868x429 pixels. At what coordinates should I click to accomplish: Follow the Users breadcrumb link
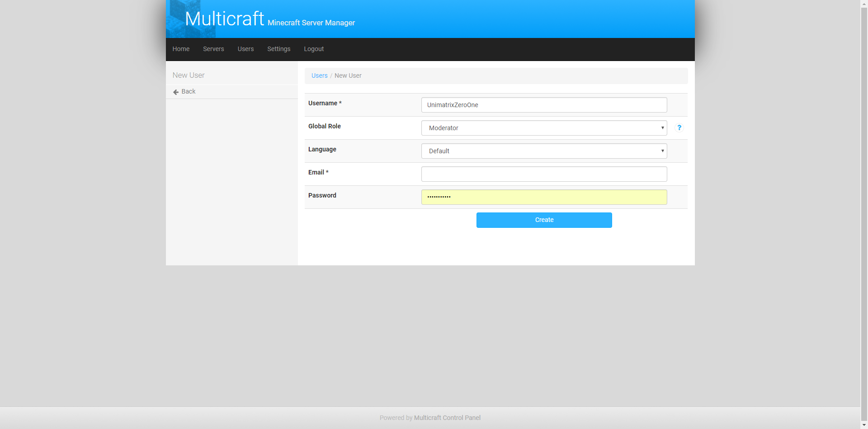pyautogui.click(x=319, y=75)
